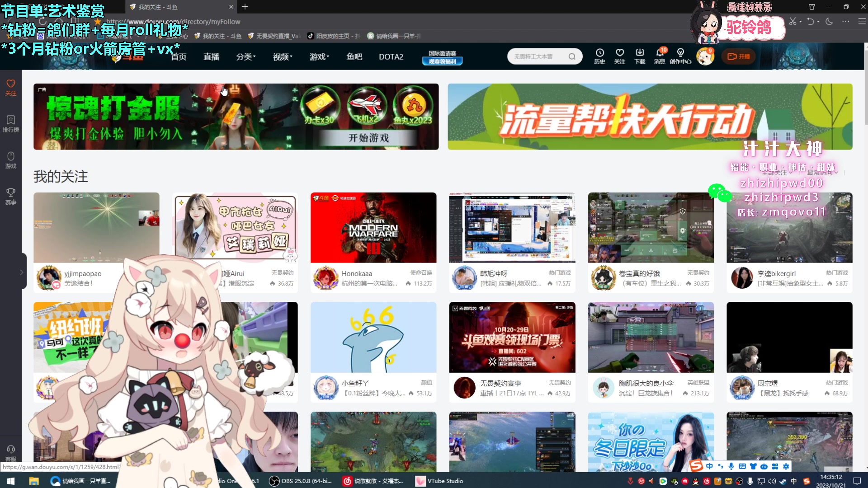
Task: Open DOTA2 in the navigation bar
Action: pos(391,56)
